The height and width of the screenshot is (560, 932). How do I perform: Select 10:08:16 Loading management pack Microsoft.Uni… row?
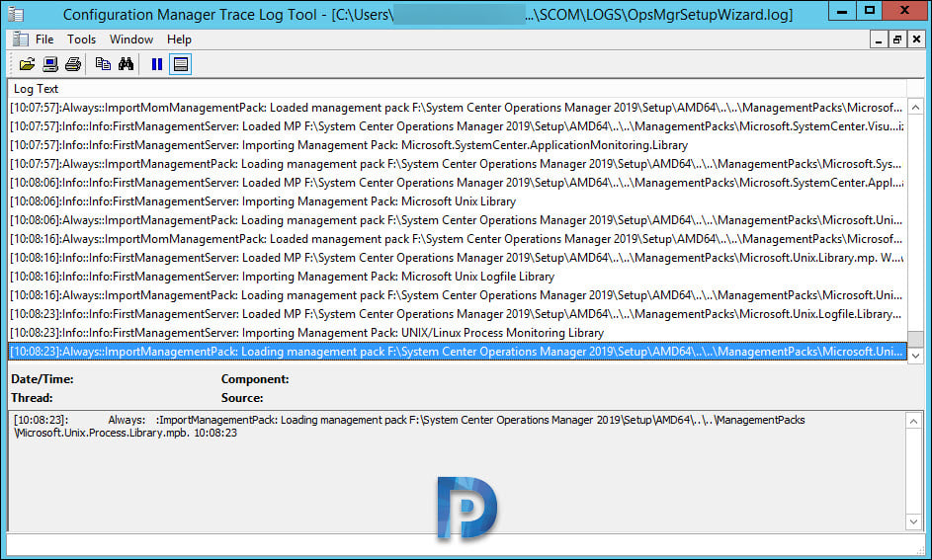pyautogui.click(x=457, y=295)
